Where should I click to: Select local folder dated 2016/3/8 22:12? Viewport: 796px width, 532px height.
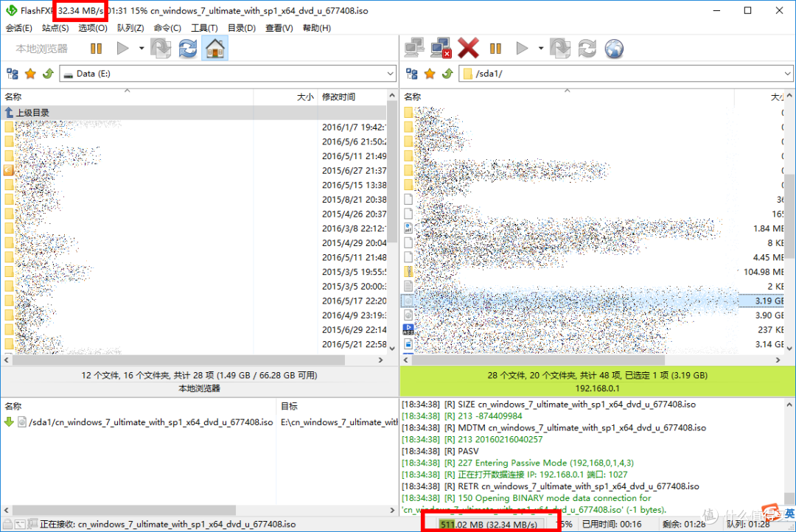point(194,228)
